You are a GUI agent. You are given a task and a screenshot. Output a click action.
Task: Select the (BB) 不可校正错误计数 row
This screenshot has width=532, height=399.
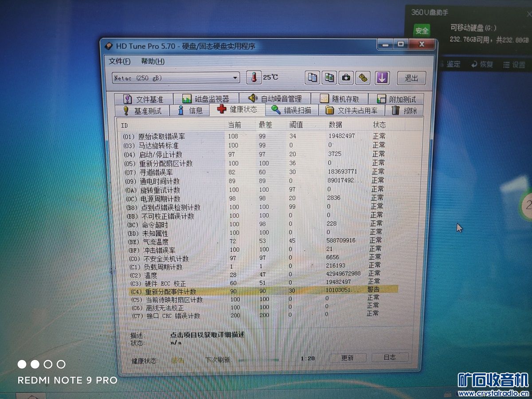[255, 216]
